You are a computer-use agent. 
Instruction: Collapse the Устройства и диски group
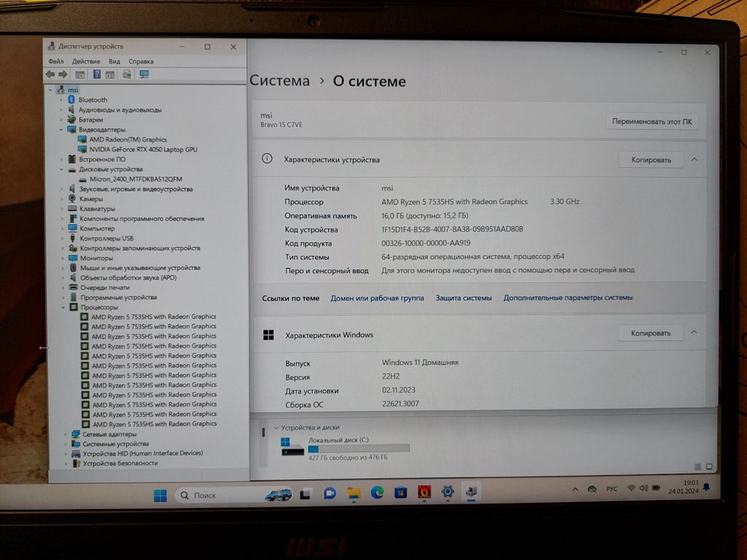point(276,427)
